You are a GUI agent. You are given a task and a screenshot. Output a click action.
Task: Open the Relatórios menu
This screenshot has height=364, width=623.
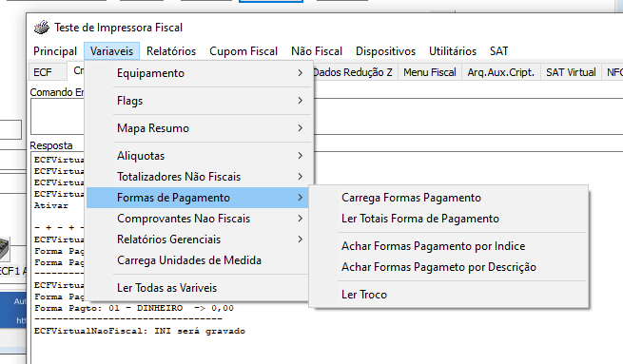tap(171, 51)
